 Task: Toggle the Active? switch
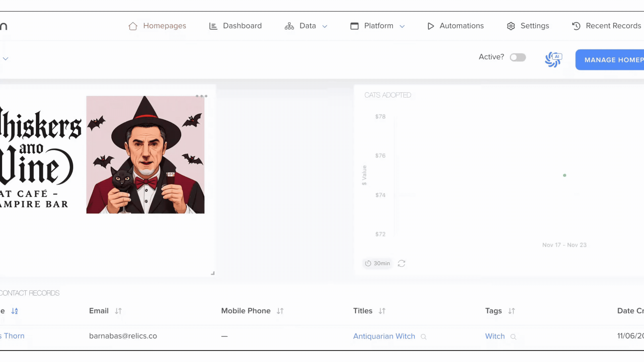[518, 57]
